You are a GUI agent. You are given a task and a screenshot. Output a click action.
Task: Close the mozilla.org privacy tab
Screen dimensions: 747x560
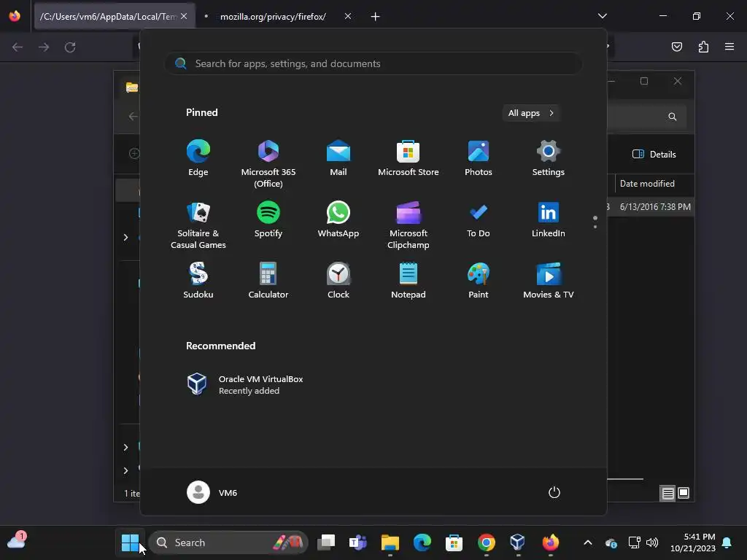[348, 16]
